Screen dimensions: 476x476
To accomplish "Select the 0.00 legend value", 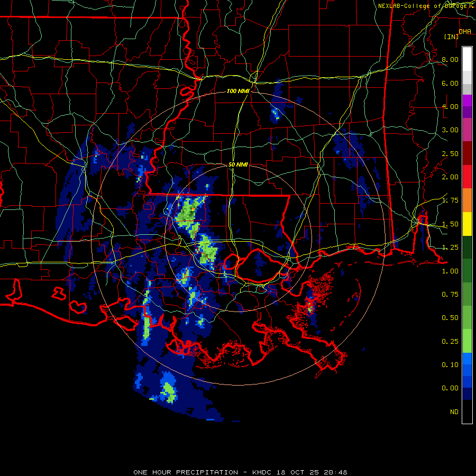I will [x=450, y=388].
